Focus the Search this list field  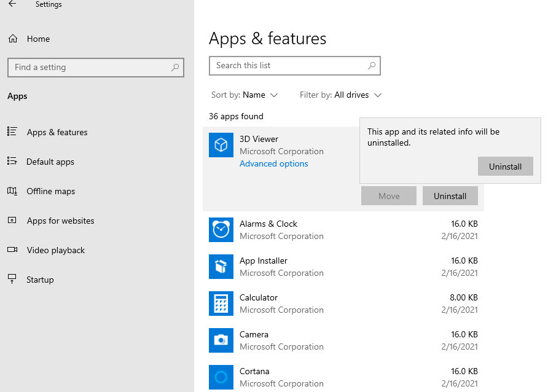295,66
